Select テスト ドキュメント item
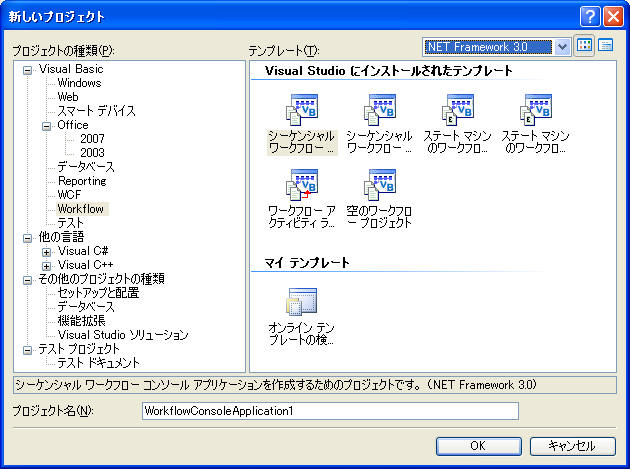The height and width of the screenshot is (469, 630). pos(98,363)
